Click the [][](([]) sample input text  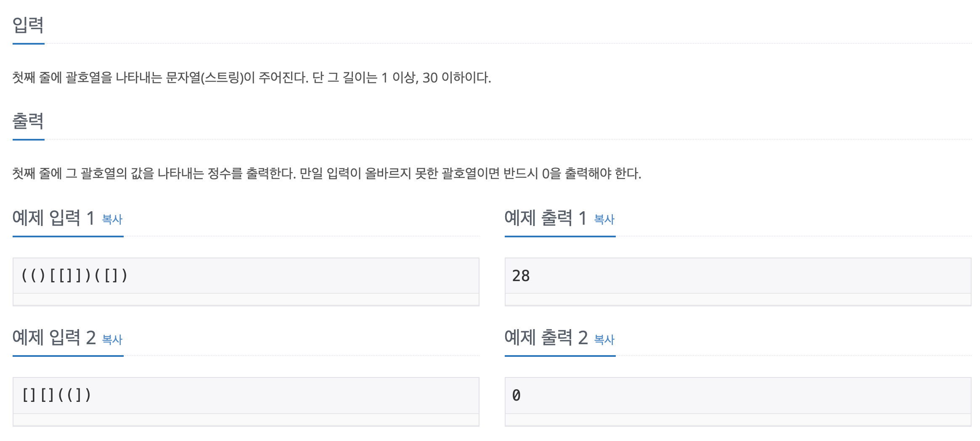click(56, 395)
